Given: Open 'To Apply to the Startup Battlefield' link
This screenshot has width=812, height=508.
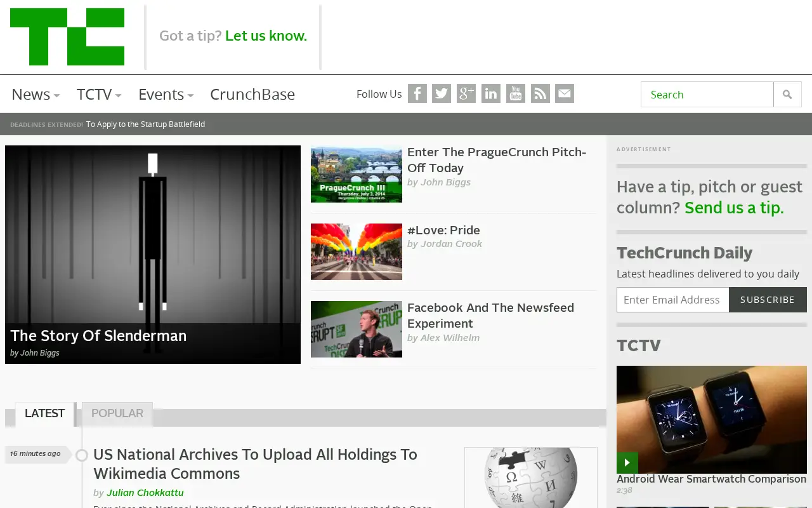Looking at the screenshot, I should point(145,124).
